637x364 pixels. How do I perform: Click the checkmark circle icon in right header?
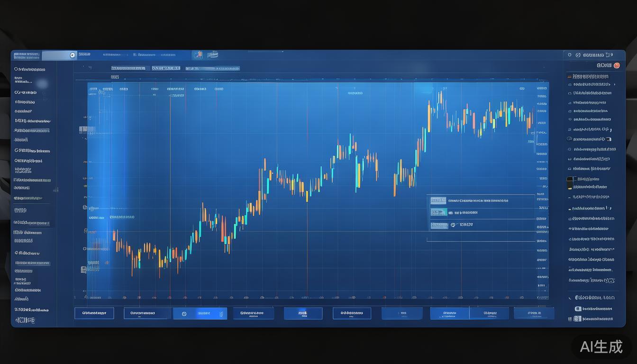pos(578,55)
